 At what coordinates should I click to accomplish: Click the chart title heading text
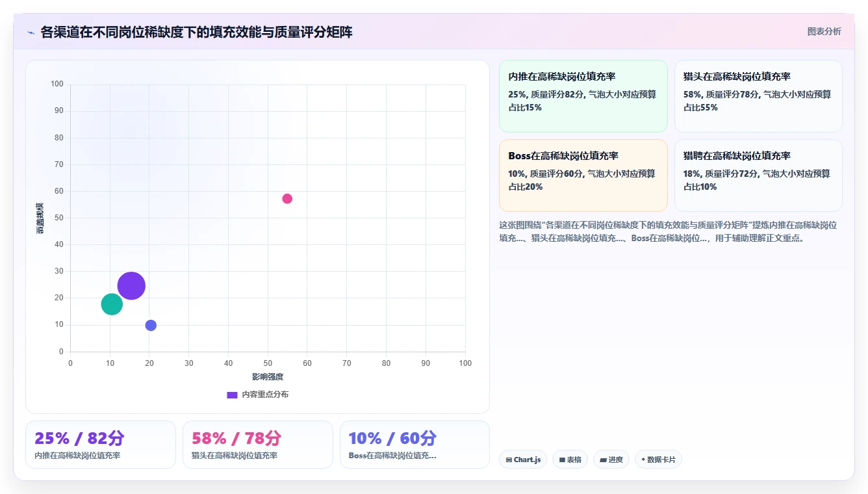point(196,32)
